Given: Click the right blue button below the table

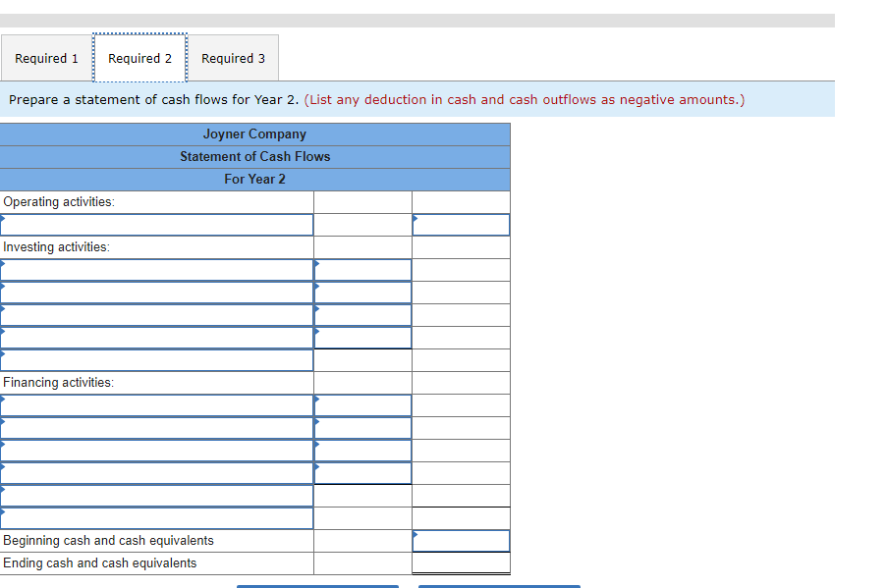Looking at the screenshot, I should coord(498,586).
